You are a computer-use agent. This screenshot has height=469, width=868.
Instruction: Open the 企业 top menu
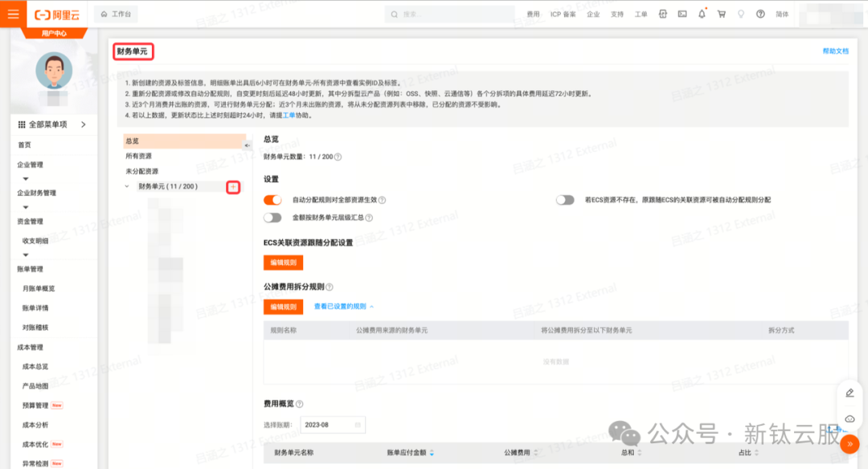pyautogui.click(x=593, y=14)
